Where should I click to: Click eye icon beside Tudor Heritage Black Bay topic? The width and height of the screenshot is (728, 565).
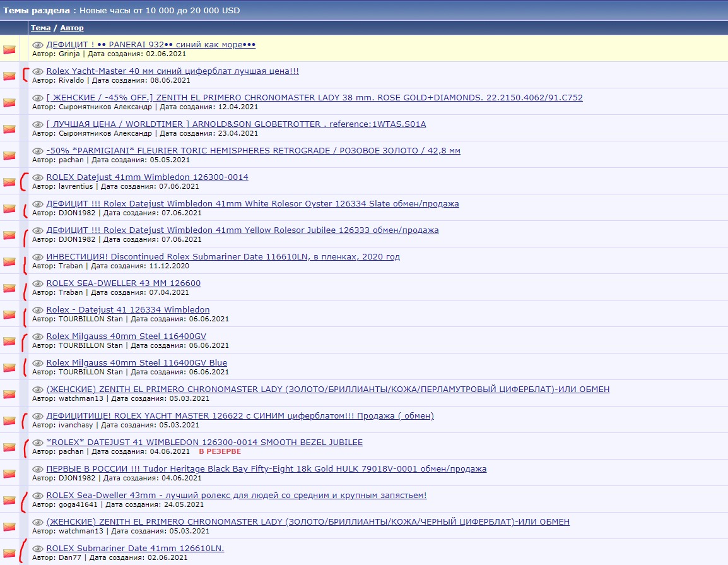[x=38, y=469]
